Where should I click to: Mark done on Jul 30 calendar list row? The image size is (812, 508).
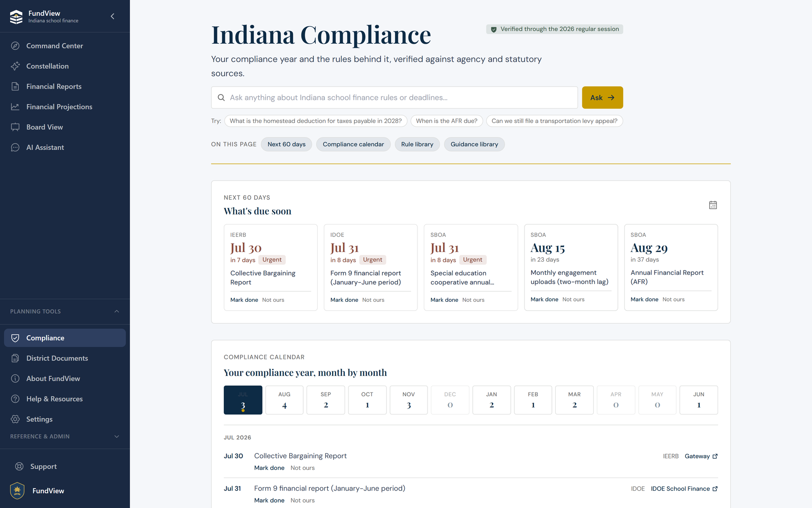pyautogui.click(x=269, y=468)
